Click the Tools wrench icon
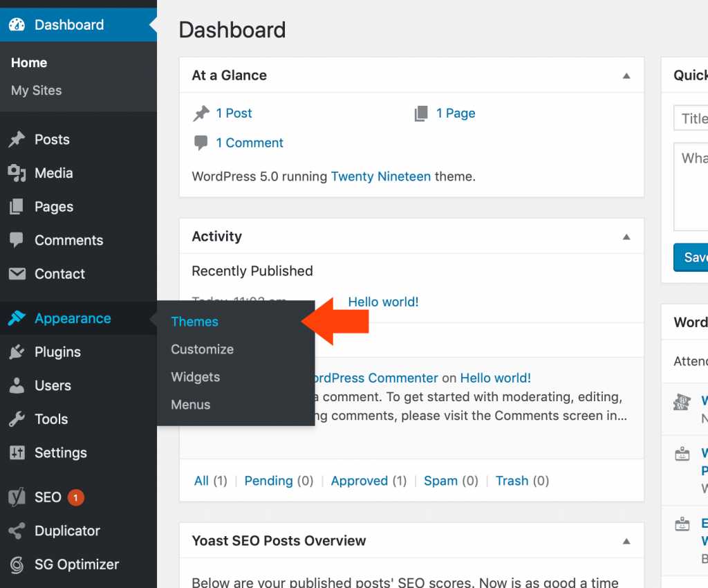Viewport: 708px width, 588px height. coord(17,419)
